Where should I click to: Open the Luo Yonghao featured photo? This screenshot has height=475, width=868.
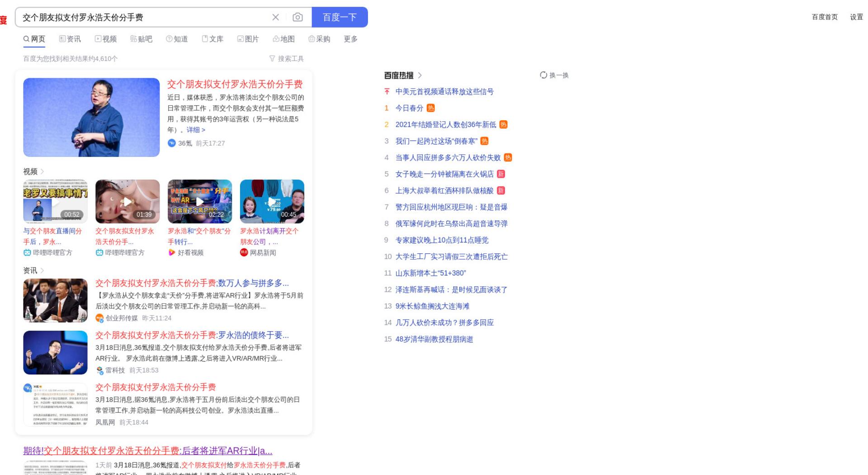[x=91, y=117]
